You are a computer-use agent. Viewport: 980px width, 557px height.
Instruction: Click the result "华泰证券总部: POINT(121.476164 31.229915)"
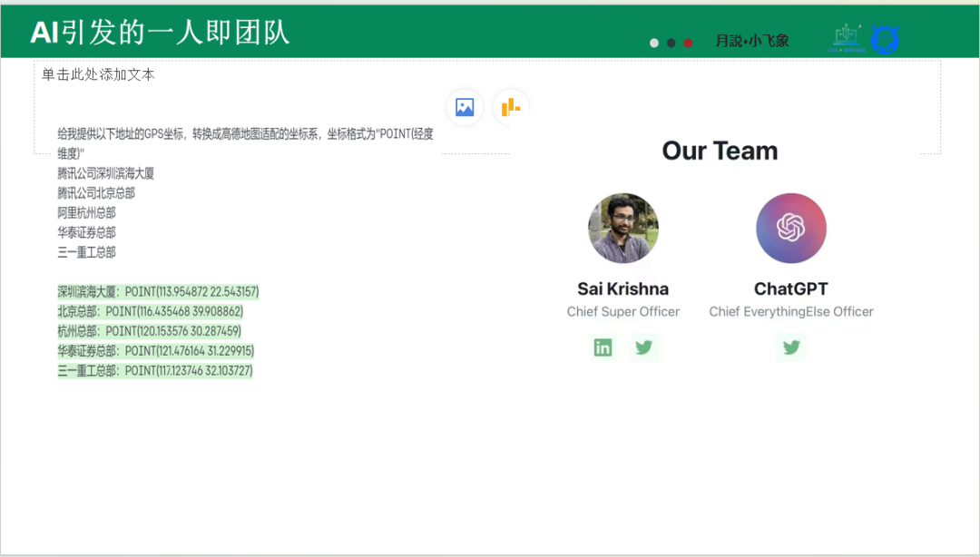[156, 351]
